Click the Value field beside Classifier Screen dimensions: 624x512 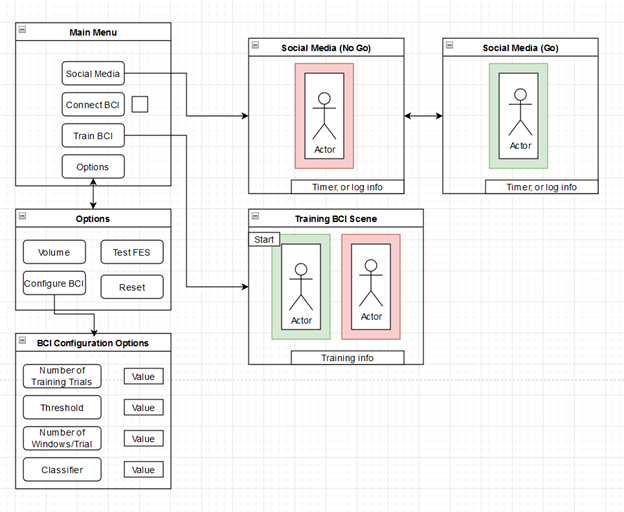tap(143, 469)
